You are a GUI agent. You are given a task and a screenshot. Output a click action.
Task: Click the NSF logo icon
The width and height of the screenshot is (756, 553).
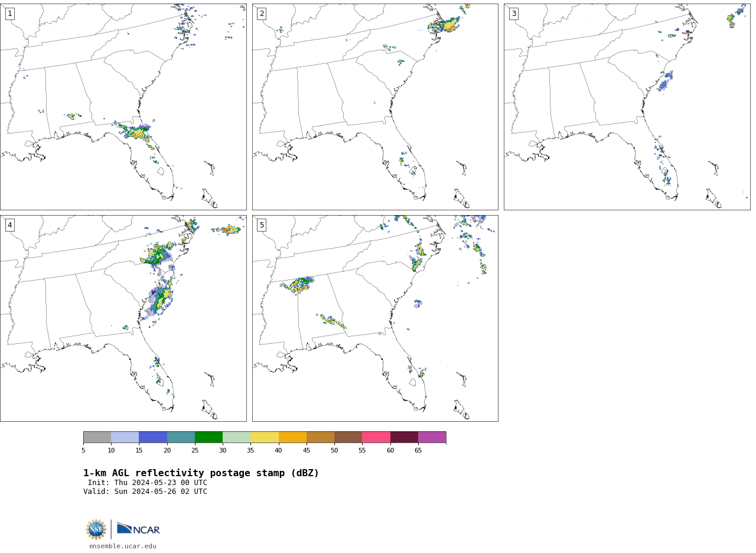[x=96, y=529]
